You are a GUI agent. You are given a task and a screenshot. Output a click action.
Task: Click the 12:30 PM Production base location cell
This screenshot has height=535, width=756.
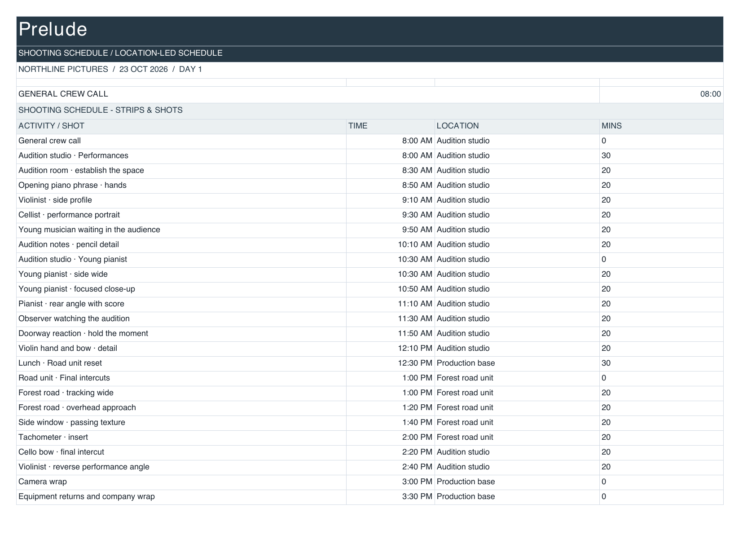tap(517, 363)
